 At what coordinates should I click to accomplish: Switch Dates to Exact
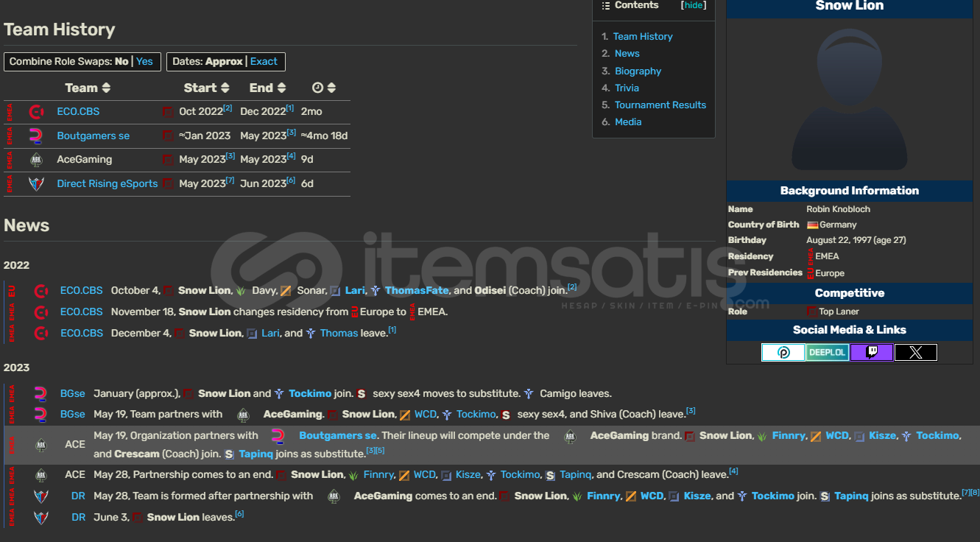point(264,61)
